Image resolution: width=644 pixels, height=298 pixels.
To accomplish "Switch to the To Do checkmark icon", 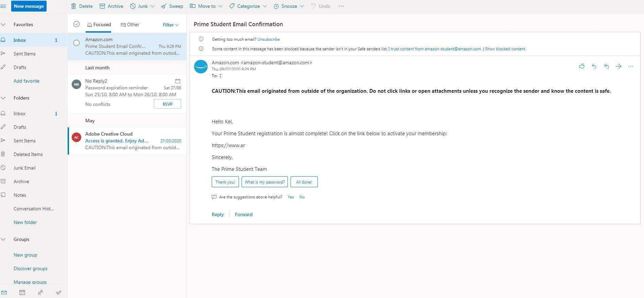I will pyautogui.click(x=58, y=292).
